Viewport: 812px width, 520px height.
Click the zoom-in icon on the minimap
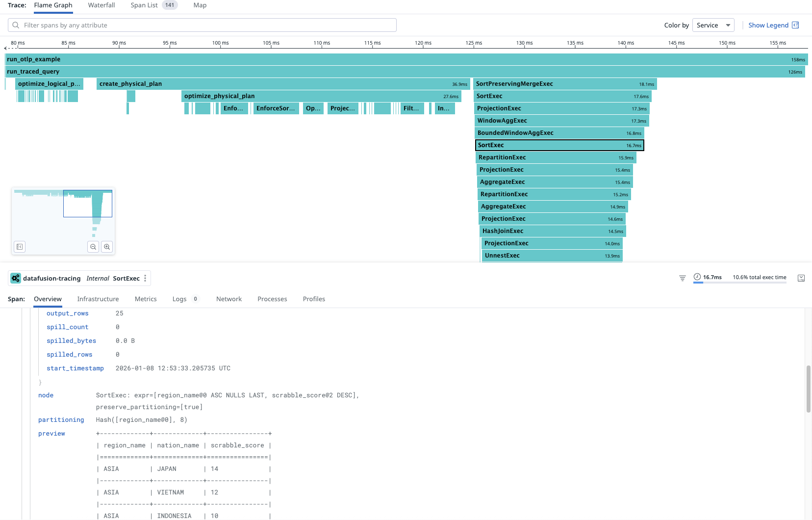(107, 247)
